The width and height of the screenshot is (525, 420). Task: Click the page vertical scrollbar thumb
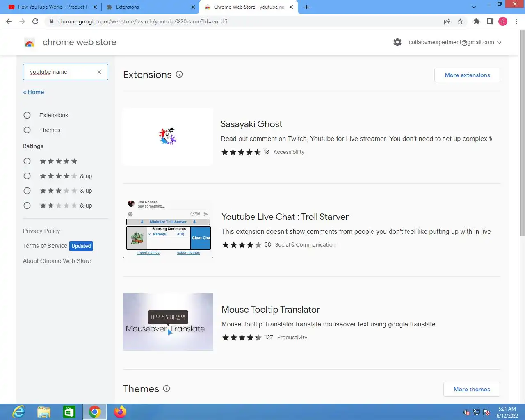[522, 133]
